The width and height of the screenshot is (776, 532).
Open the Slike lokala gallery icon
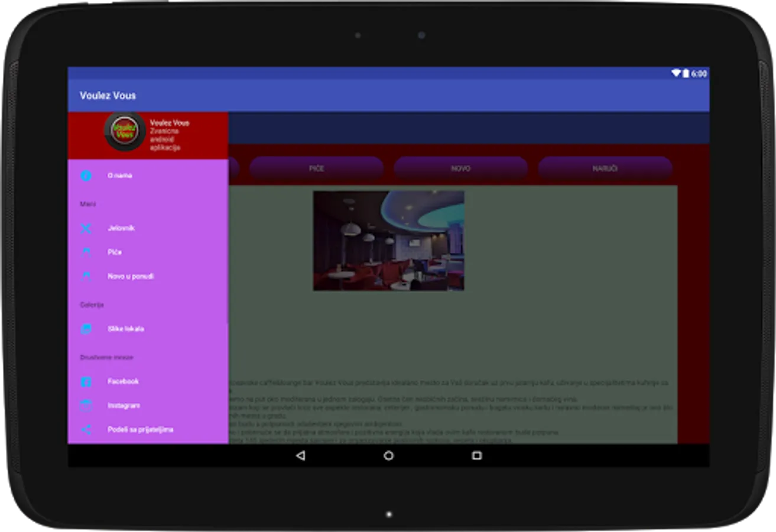tap(86, 329)
